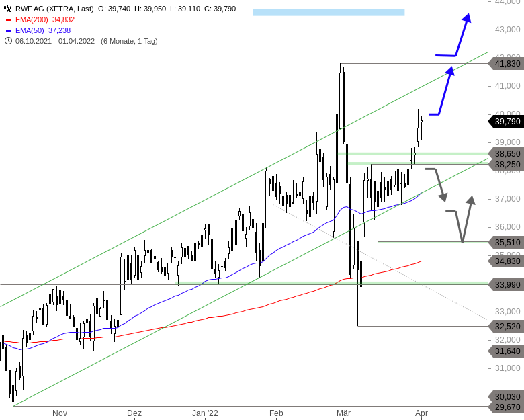
Task: Click the 38,250 price level label
Action: 507,165
